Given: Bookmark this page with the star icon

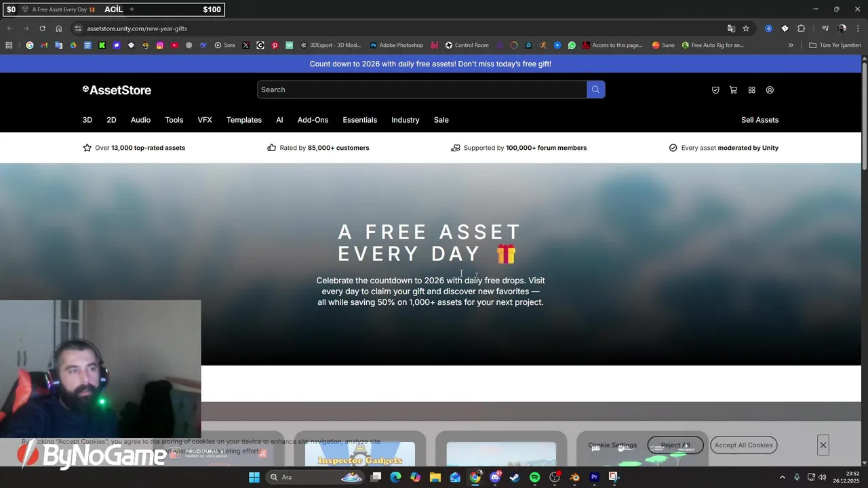Looking at the screenshot, I should point(746,28).
